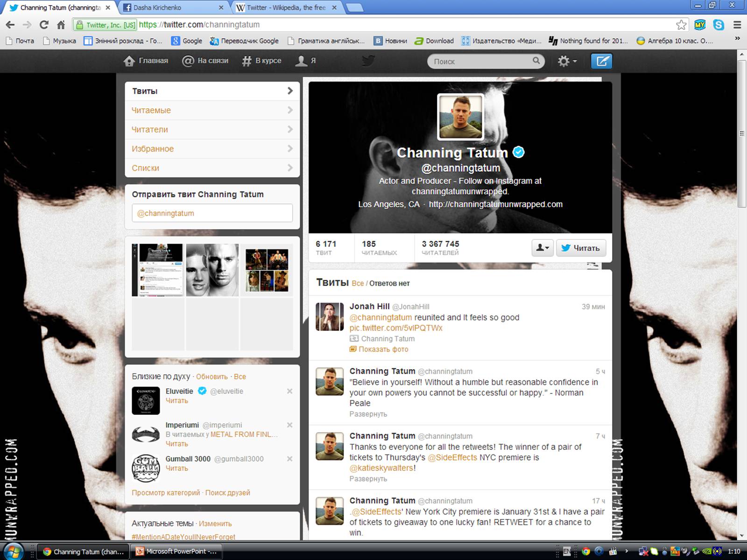Open the browser home page icon
Image resolution: width=747 pixels, height=560 pixels.
(x=61, y=25)
